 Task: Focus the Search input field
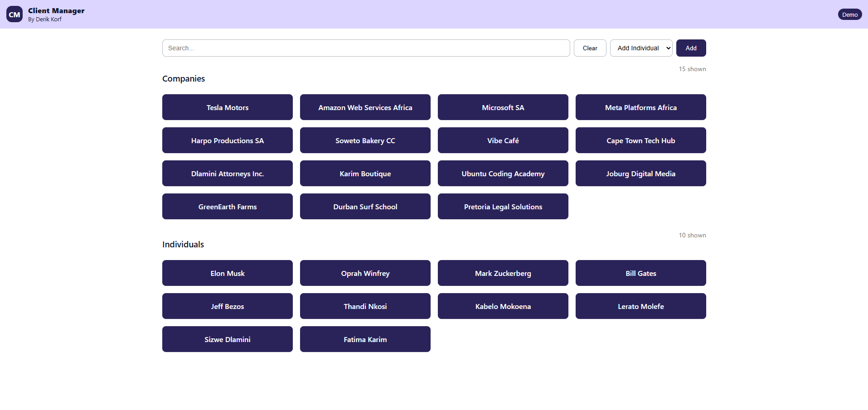tap(366, 48)
